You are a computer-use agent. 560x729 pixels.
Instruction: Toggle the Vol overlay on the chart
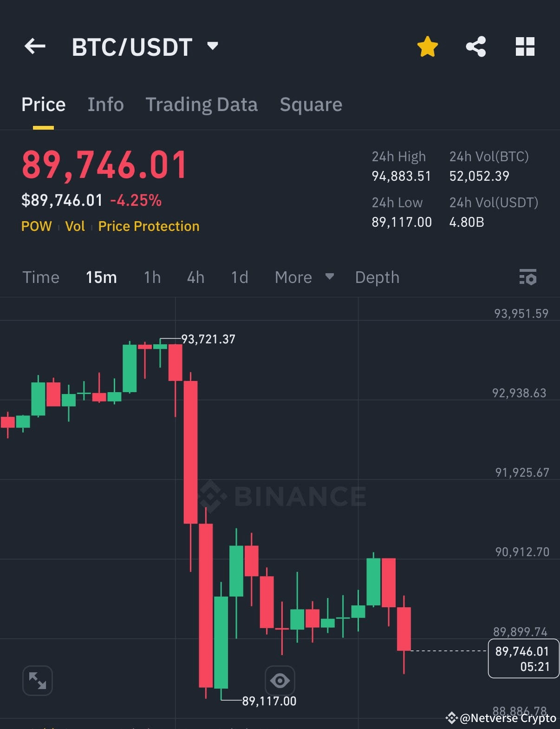[x=75, y=226]
